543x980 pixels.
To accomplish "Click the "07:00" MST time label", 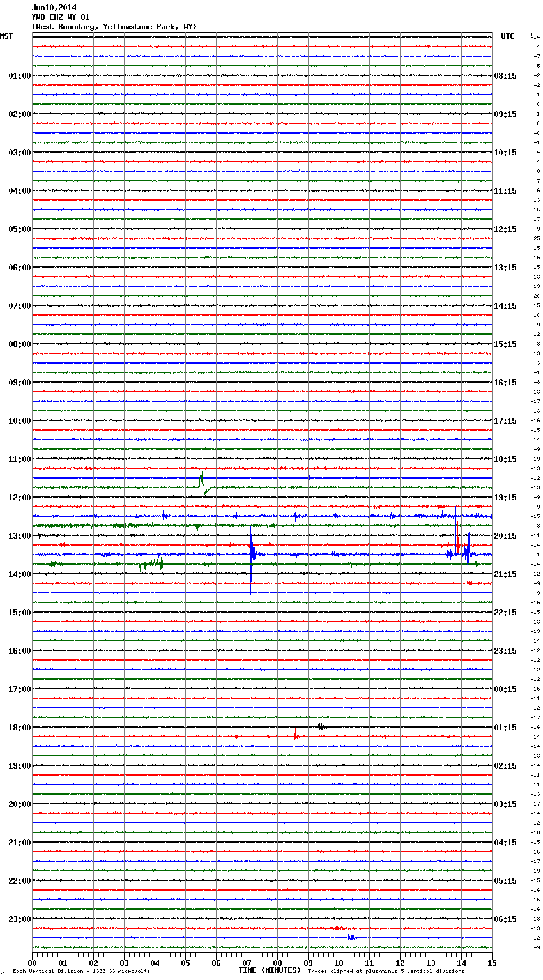I will (x=19, y=306).
